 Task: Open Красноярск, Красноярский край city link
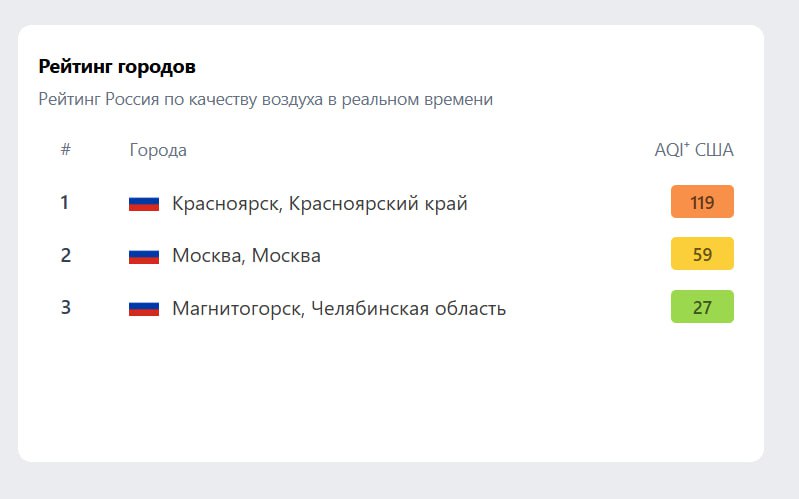tap(319, 204)
